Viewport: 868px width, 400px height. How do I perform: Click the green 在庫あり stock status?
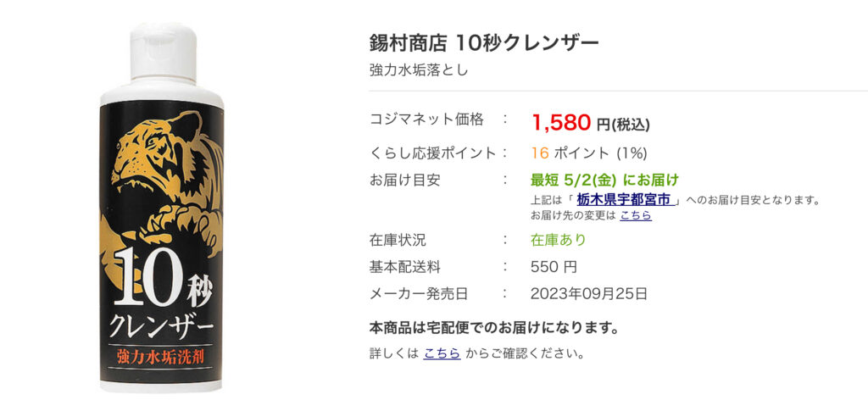[558, 240]
